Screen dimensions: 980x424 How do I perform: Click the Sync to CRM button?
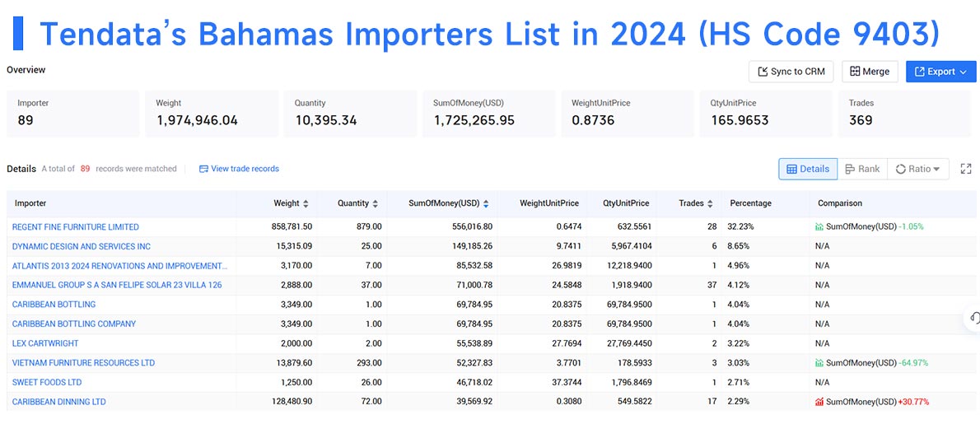pyautogui.click(x=791, y=72)
